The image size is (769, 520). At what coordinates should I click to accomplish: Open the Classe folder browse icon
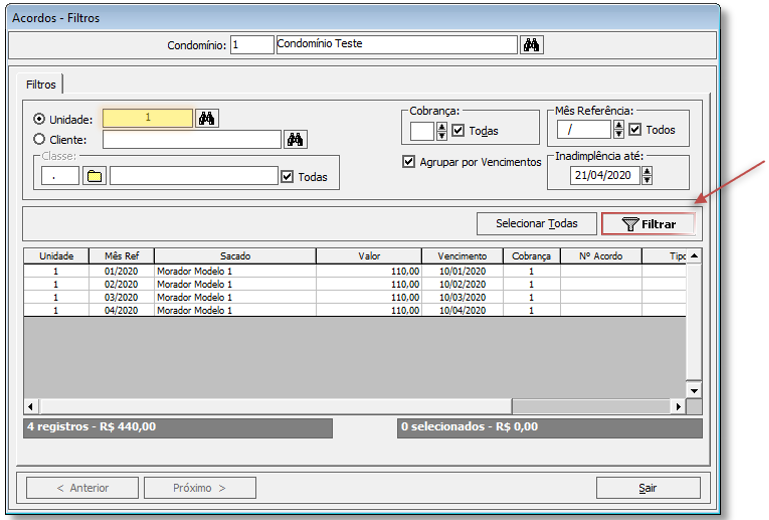(95, 176)
